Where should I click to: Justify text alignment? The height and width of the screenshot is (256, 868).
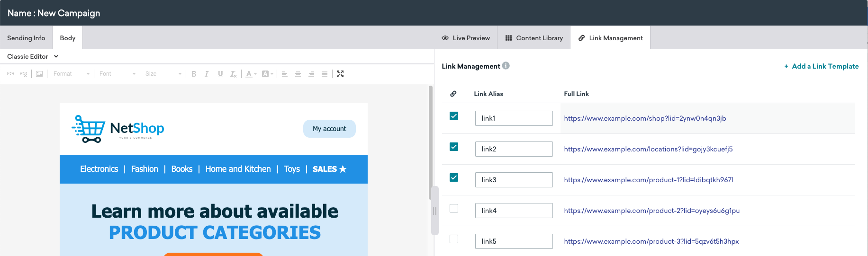(325, 74)
